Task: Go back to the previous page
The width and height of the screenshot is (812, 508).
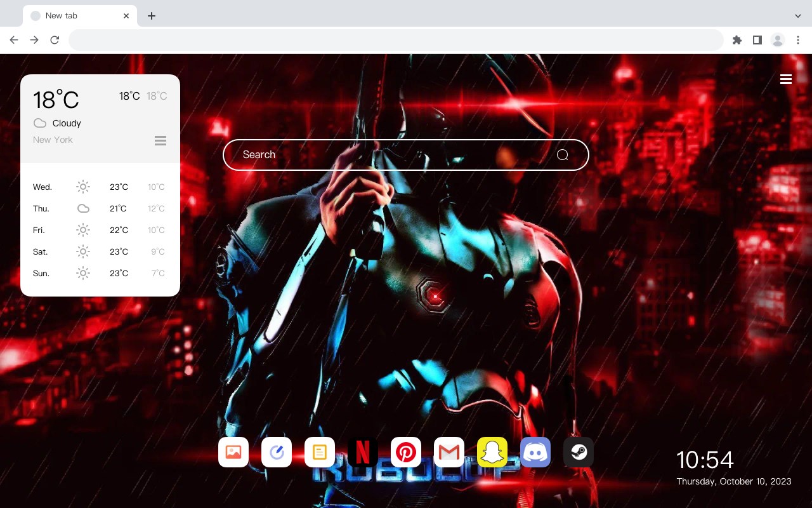Action: tap(14, 40)
